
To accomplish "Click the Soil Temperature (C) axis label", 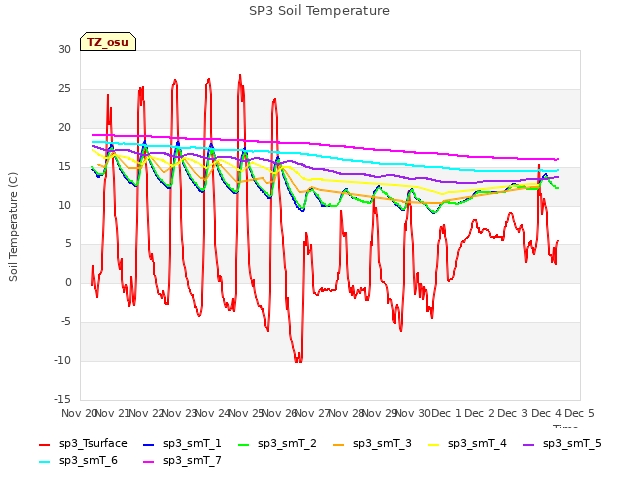I will pos(13,227).
